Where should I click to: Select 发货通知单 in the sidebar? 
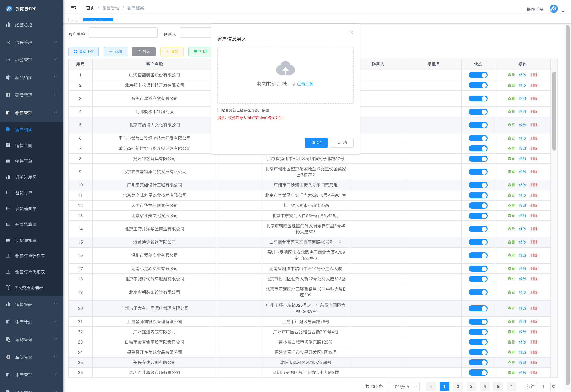[x=25, y=209]
